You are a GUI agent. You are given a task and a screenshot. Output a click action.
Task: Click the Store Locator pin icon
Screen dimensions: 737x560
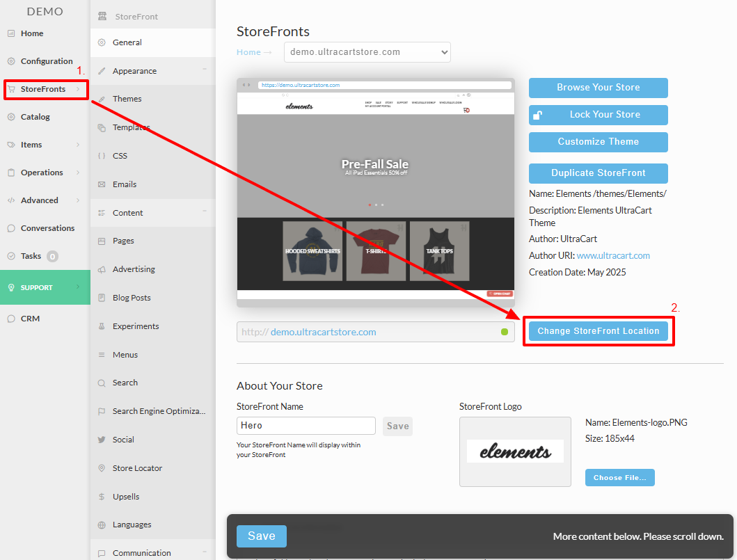click(x=102, y=468)
